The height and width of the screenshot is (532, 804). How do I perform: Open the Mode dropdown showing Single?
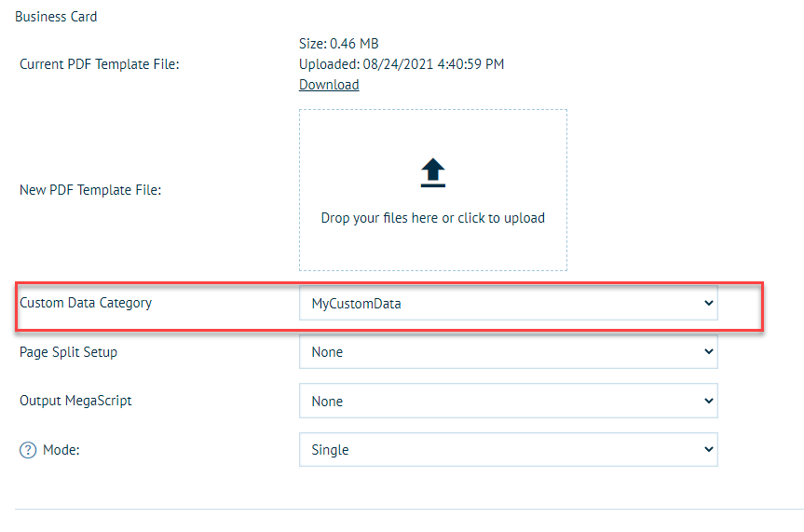pos(508,450)
